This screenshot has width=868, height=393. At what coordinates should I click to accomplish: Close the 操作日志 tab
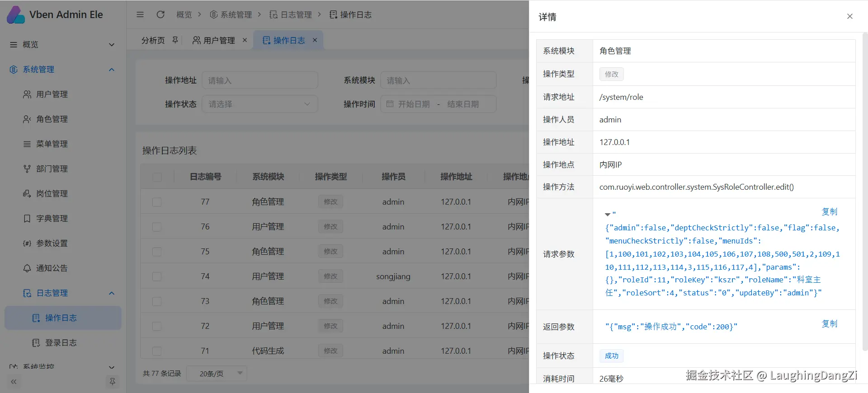(x=315, y=40)
